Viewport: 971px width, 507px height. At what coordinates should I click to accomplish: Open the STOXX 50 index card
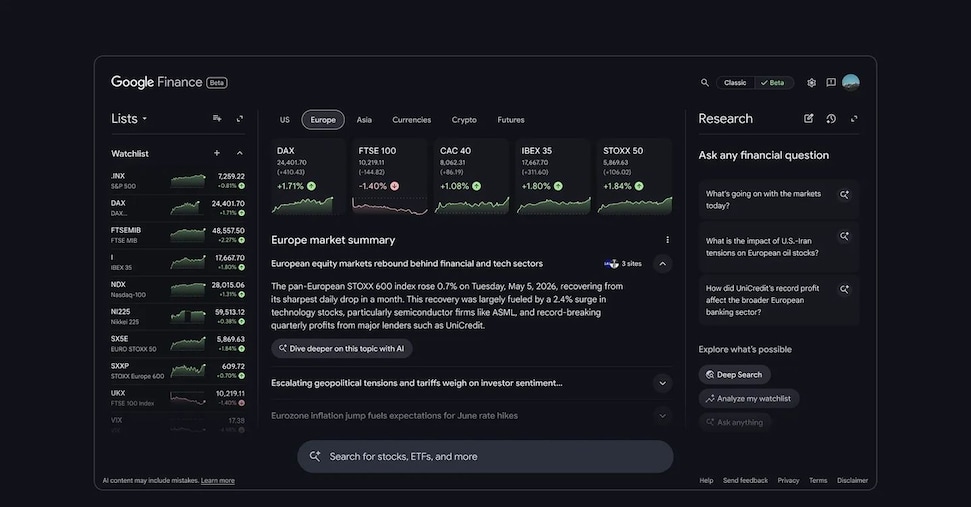coord(635,177)
